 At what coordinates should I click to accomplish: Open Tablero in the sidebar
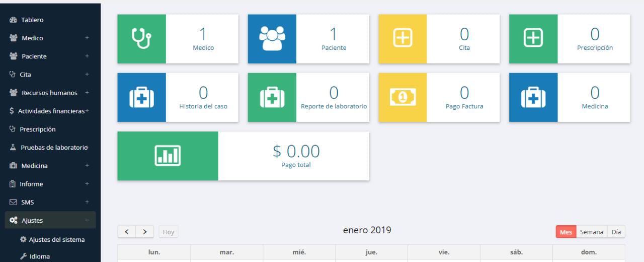pos(32,20)
